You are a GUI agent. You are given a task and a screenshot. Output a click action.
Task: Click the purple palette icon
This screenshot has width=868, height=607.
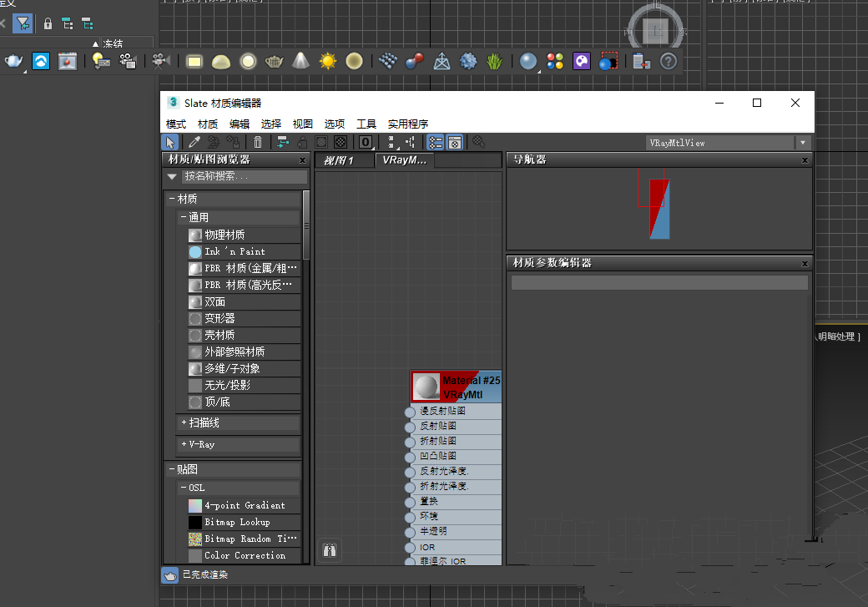pyautogui.click(x=581, y=61)
